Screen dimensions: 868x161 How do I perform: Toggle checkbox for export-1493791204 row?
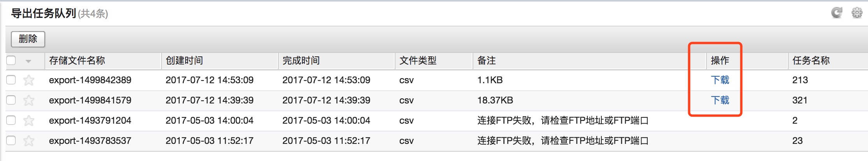[x=11, y=120]
